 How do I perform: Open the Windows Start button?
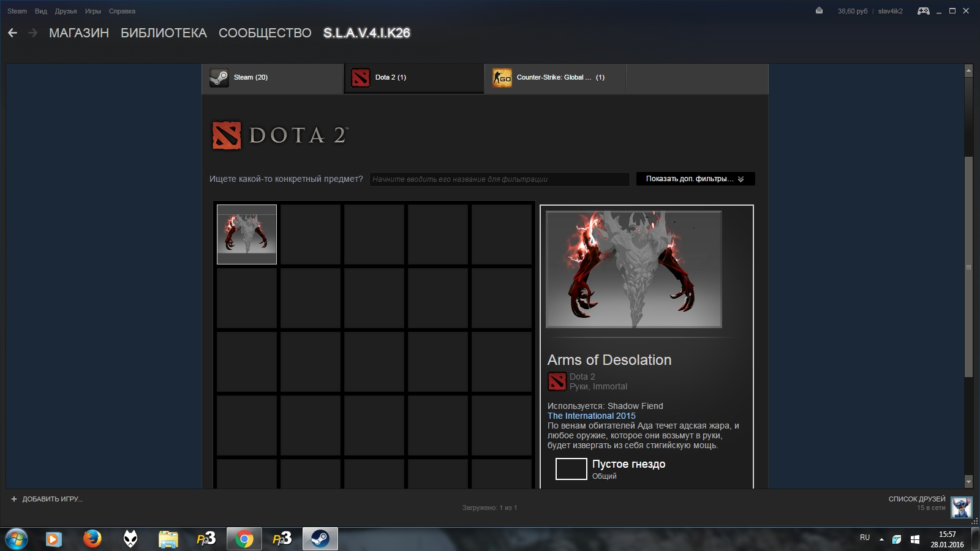(17, 539)
